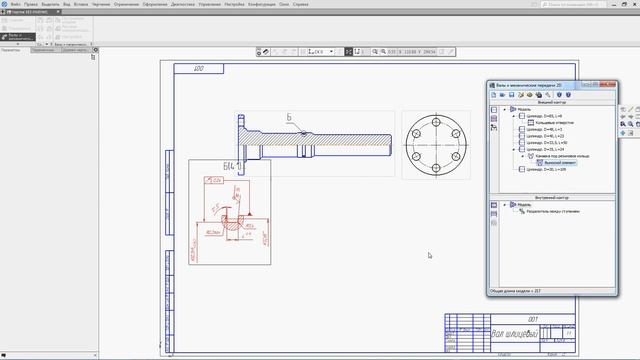Click the additional elements icon beside outer contour tree
Image resolution: width=640 pixels, height=360 pixels.
[x=494, y=128]
